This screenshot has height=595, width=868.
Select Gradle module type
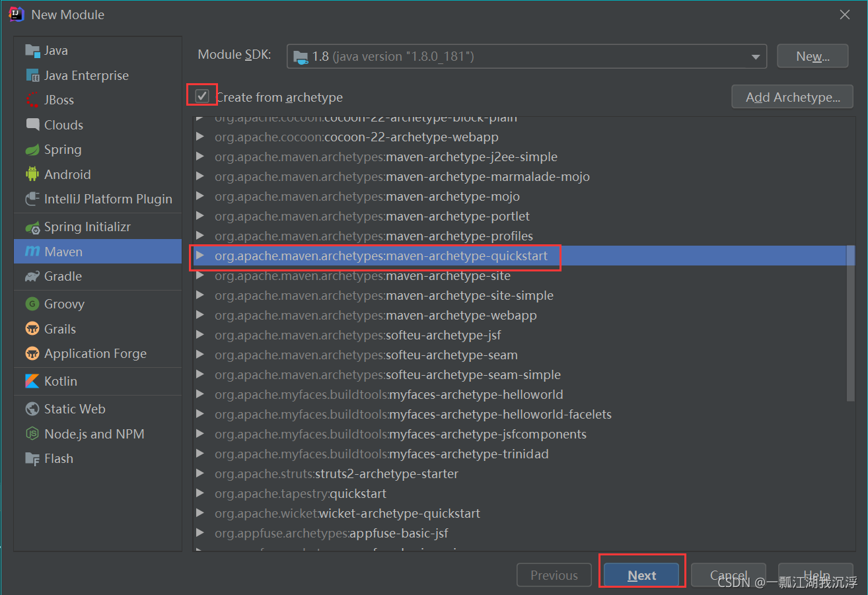pos(98,277)
